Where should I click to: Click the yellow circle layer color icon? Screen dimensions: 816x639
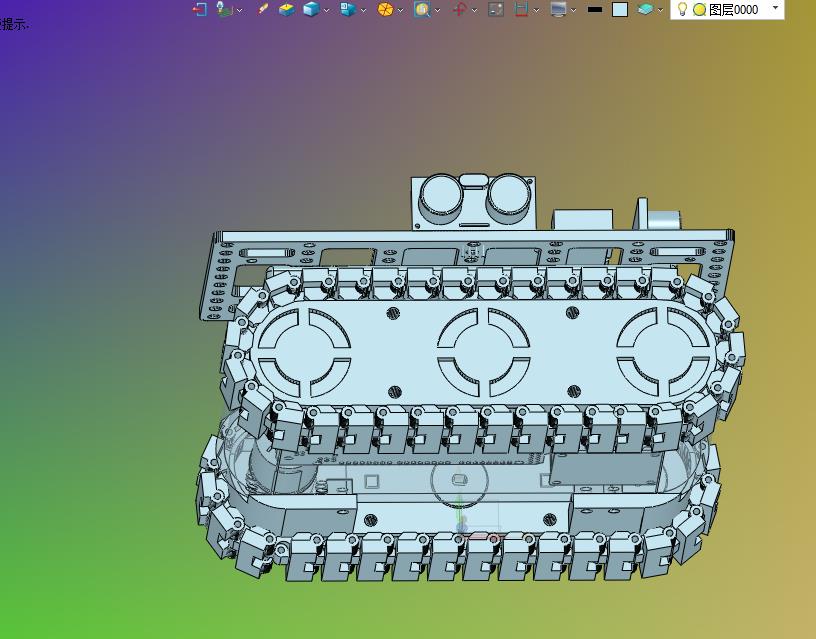tap(700, 9)
